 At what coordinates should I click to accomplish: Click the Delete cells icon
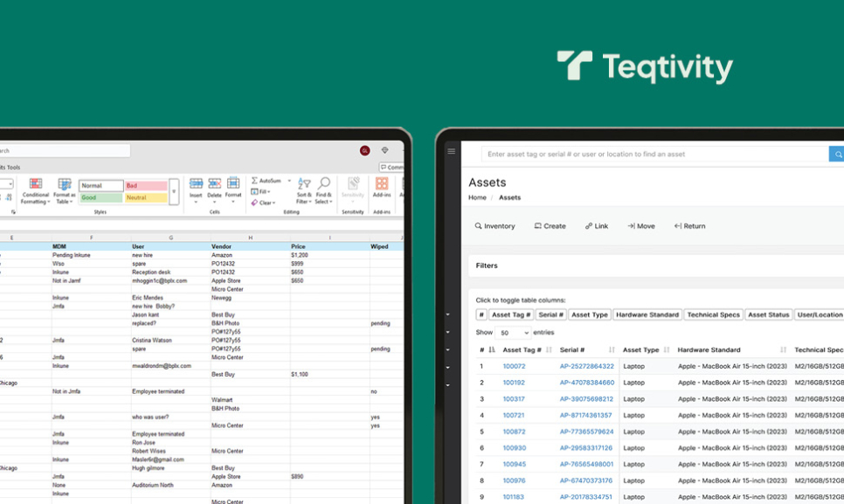215,184
